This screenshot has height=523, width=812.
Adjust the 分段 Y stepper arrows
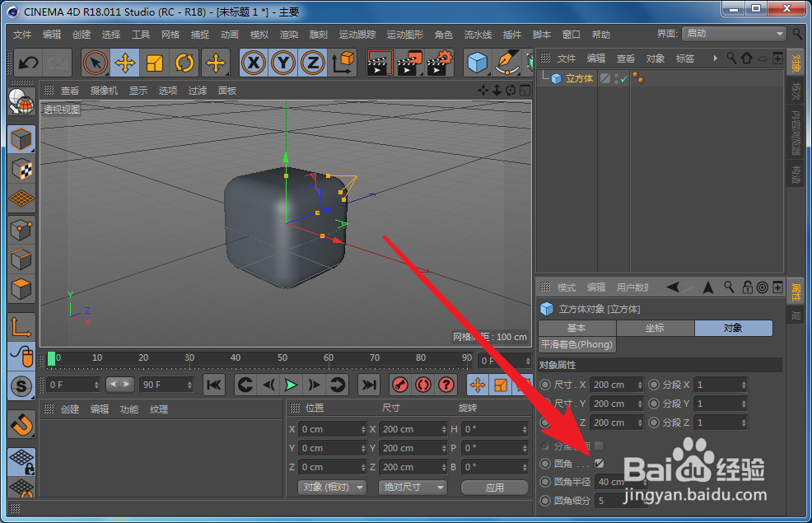click(744, 404)
